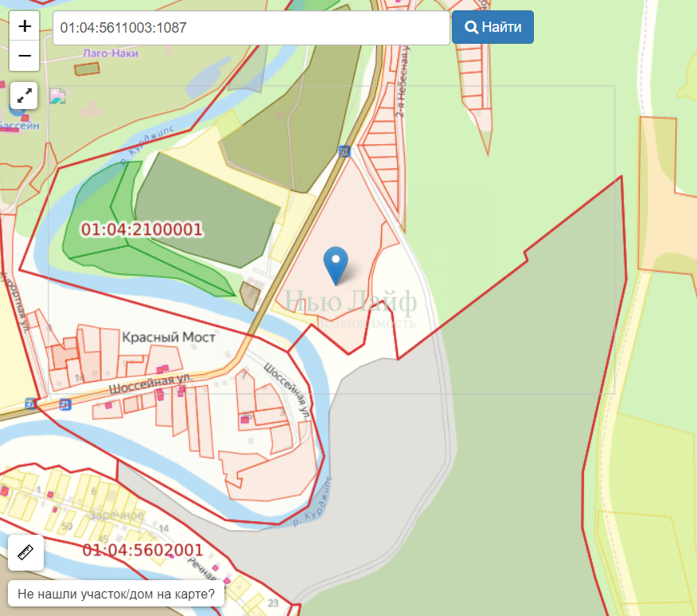Click the magnifier icon in Найти button
Screen dimensions: 697x616
point(471,28)
